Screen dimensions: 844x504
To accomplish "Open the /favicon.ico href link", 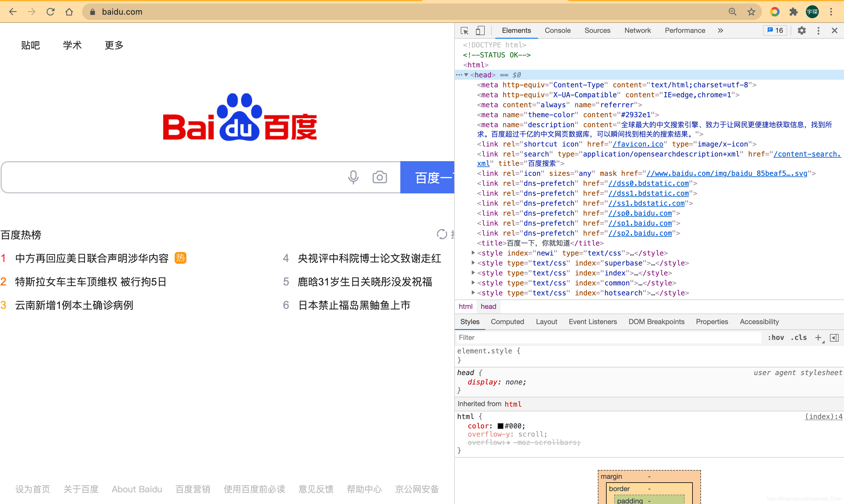I will (x=638, y=144).
